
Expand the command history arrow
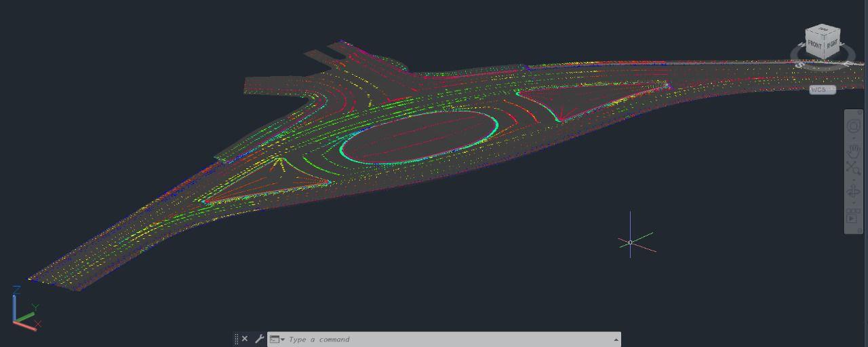[616, 340]
